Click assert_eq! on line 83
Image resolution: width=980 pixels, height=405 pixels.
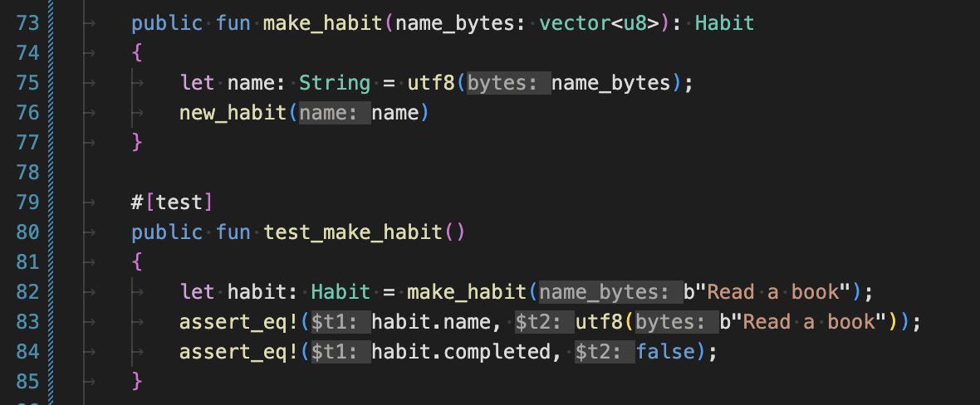238,322
